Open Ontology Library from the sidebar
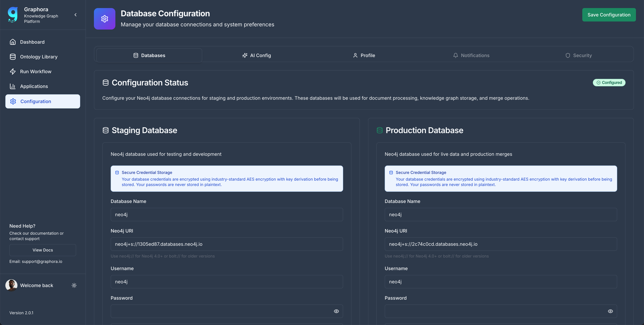 pyautogui.click(x=43, y=57)
